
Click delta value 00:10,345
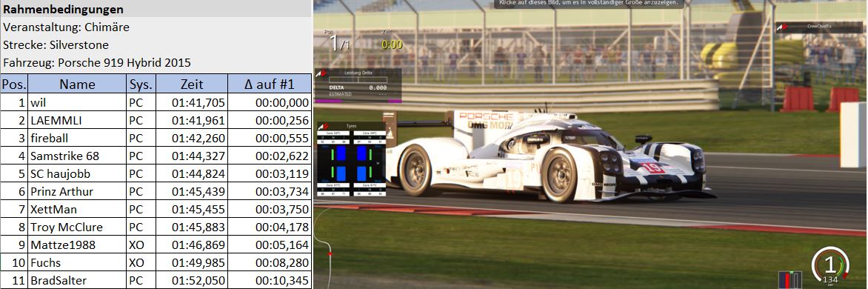(282, 279)
